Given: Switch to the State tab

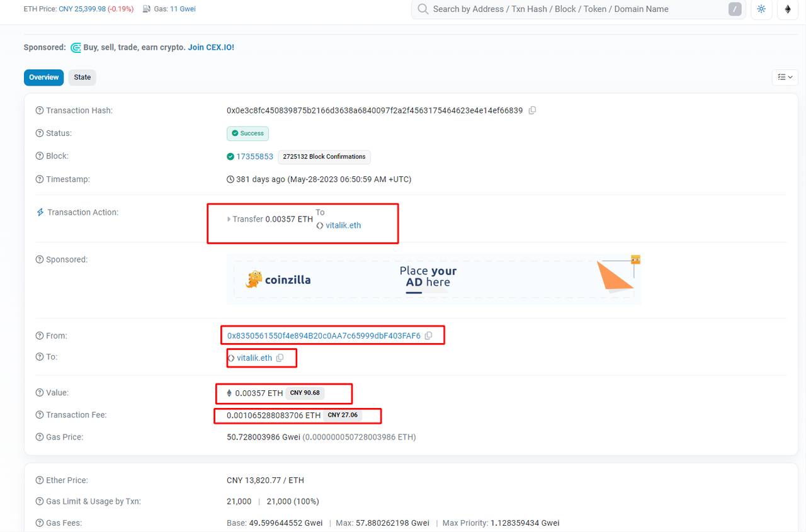Looking at the screenshot, I should coord(82,77).
